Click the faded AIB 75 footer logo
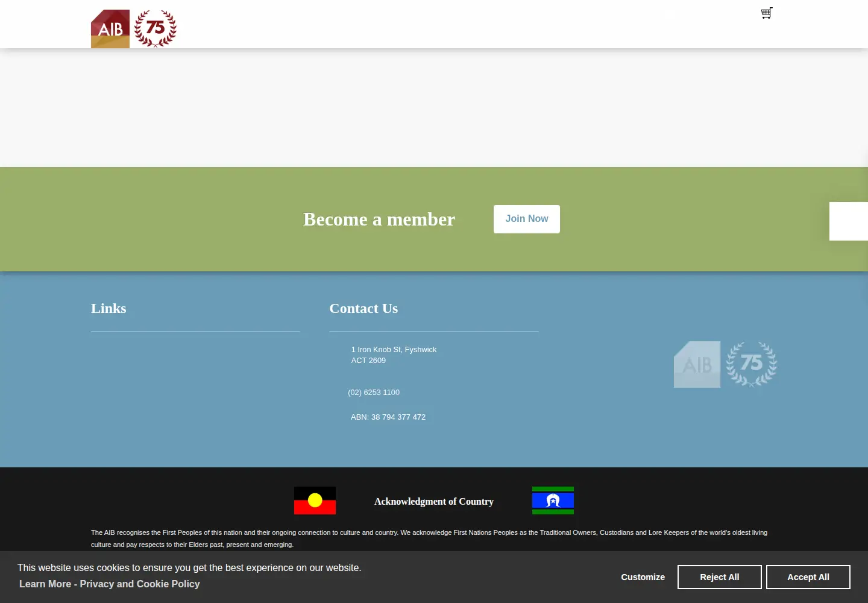This screenshot has width=868, height=603. 725,364
